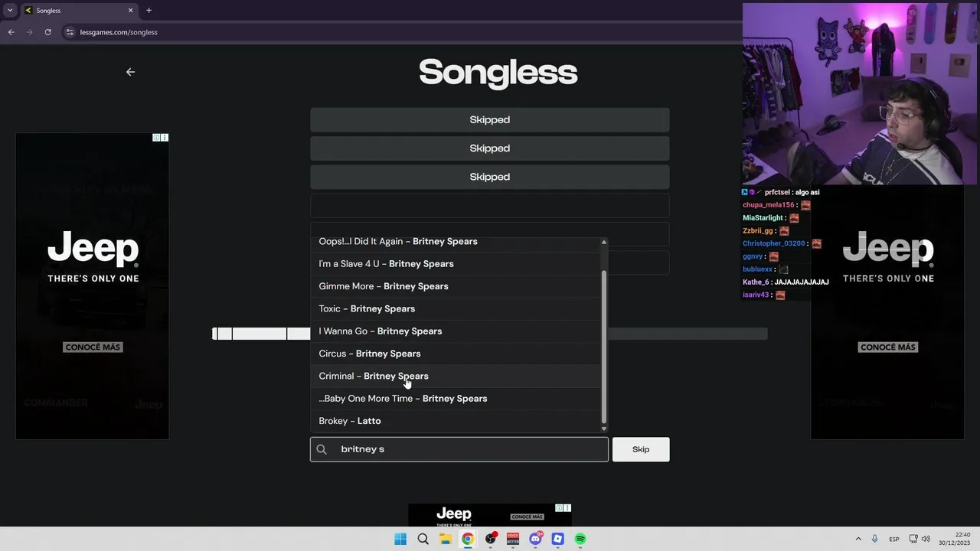
Task: Choose Criminal - Britney Spears suggestion
Action: pyautogui.click(x=456, y=376)
